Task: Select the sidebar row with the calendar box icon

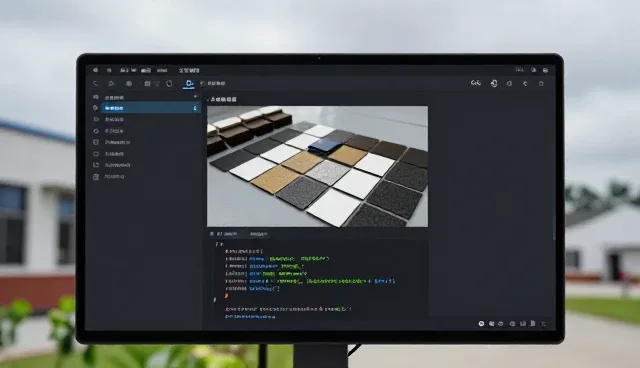Action: tap(147, 142)
